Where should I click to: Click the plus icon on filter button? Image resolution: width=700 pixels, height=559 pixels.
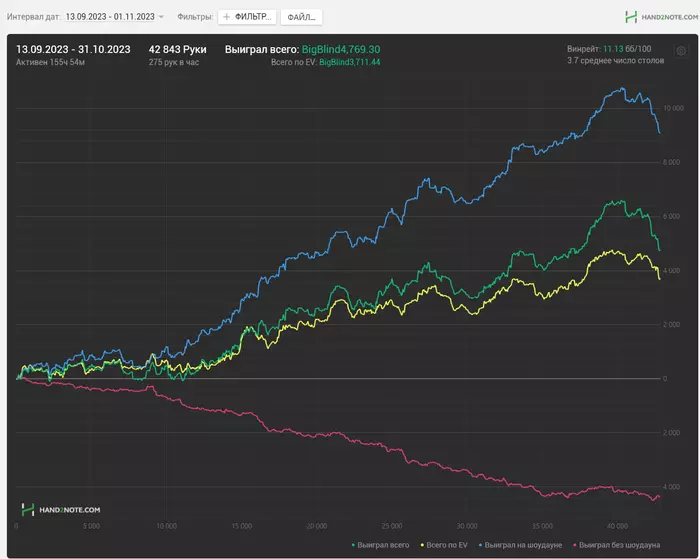click(226, 17)
